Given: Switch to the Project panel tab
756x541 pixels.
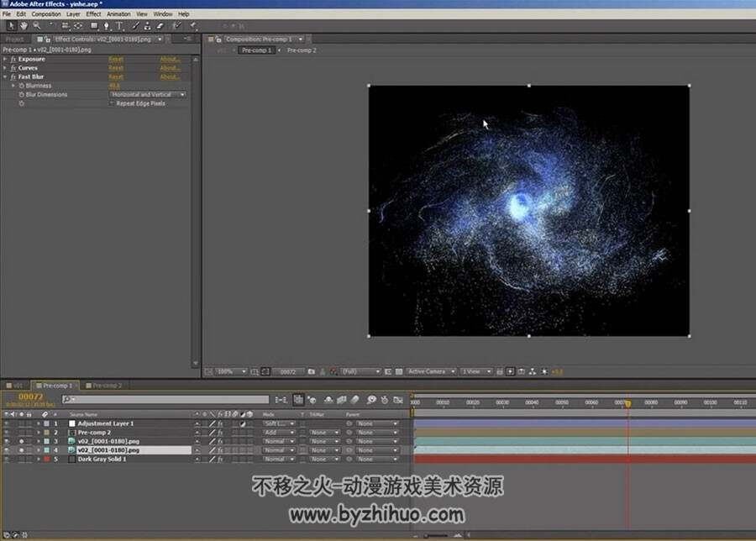Looking at the screenshot, I should tap(15, 39).
